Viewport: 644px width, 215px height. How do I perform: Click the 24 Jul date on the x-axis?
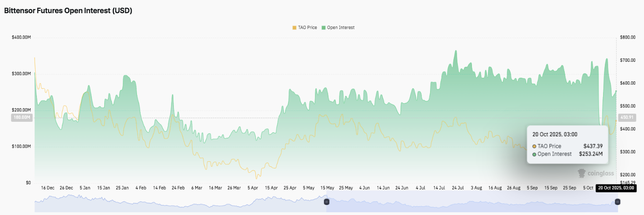click(457, 187)
